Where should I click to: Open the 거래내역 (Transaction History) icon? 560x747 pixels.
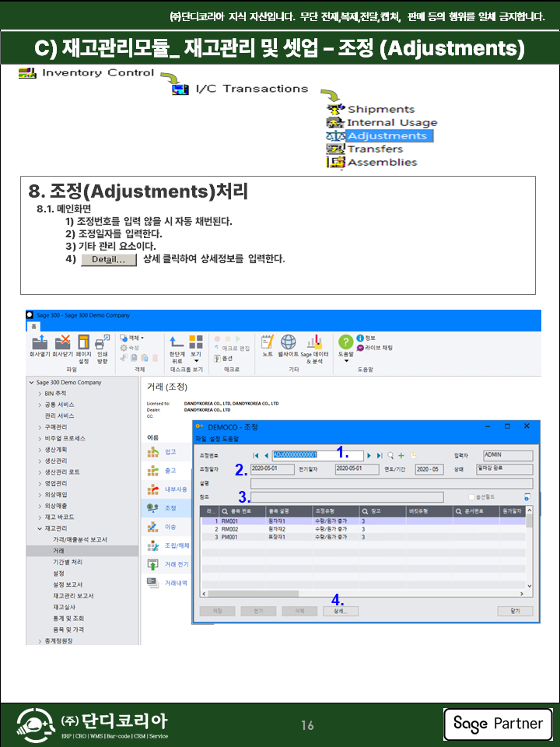point(152,583)
